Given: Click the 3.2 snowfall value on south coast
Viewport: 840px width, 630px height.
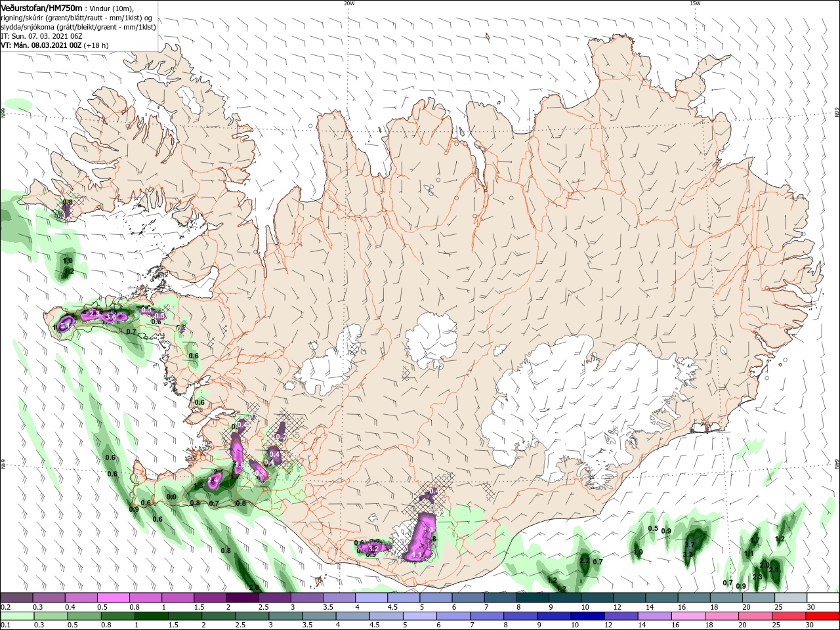Looking at the screenshot, I should [373, 548].
